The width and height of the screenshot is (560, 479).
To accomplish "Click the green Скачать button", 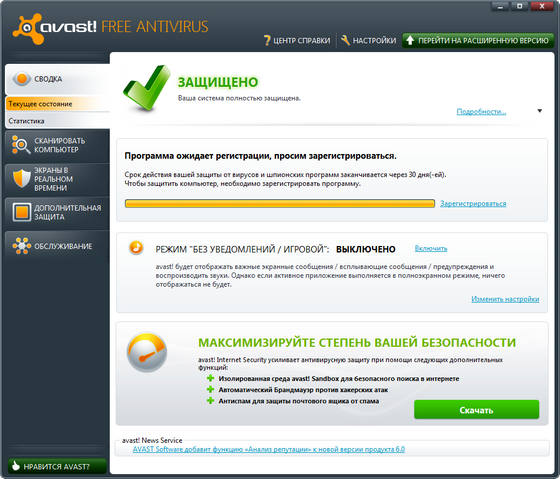I will pyautogui.click(x=476, y=410).
